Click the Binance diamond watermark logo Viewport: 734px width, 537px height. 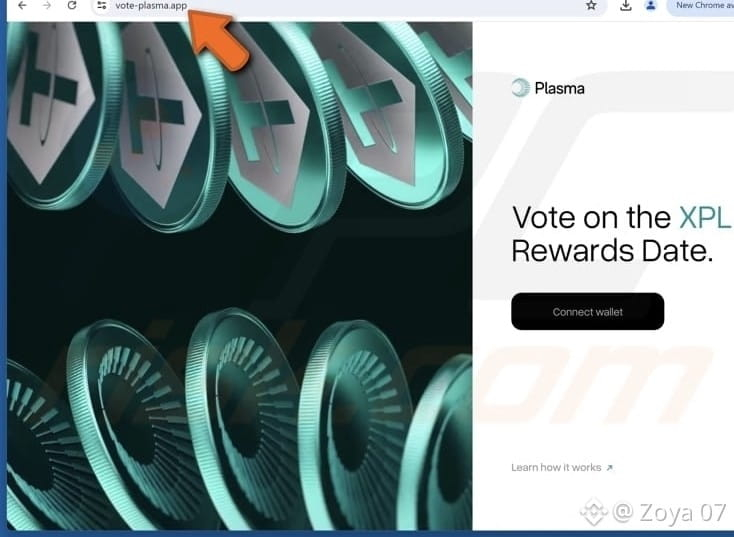593,512
